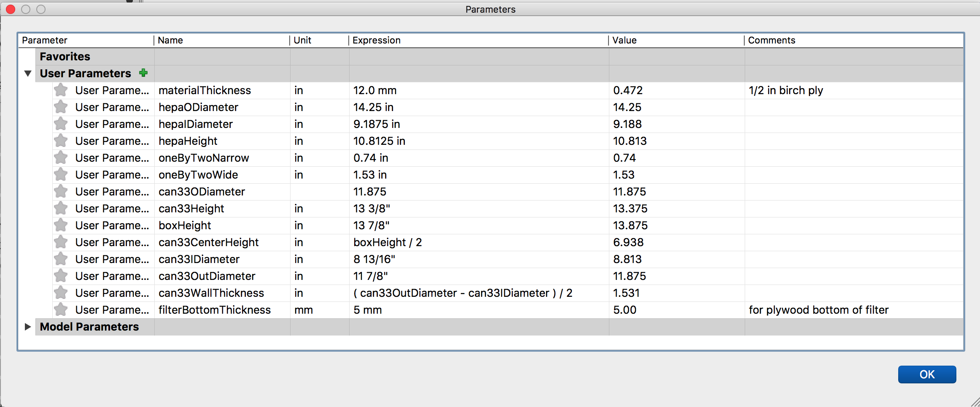Click the 'mm' unit cell of filterBottomThickness
Screen dimensions: 980x407
[x=320, y=310]
